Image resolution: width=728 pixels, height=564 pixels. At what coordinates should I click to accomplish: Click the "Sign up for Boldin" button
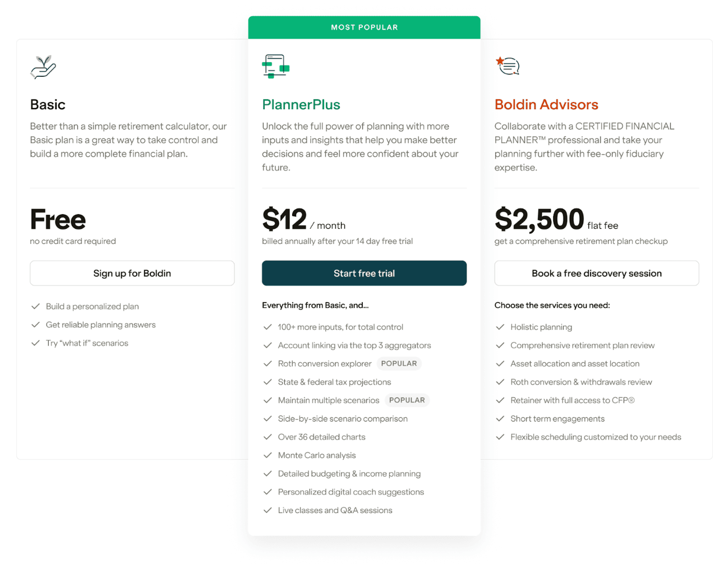tap(132, 273)
